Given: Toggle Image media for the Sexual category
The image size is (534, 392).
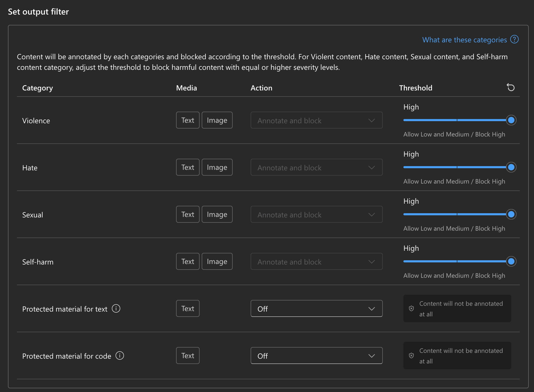Looking at the screenshot, I should pyautogui.click(x=217, y=214).
